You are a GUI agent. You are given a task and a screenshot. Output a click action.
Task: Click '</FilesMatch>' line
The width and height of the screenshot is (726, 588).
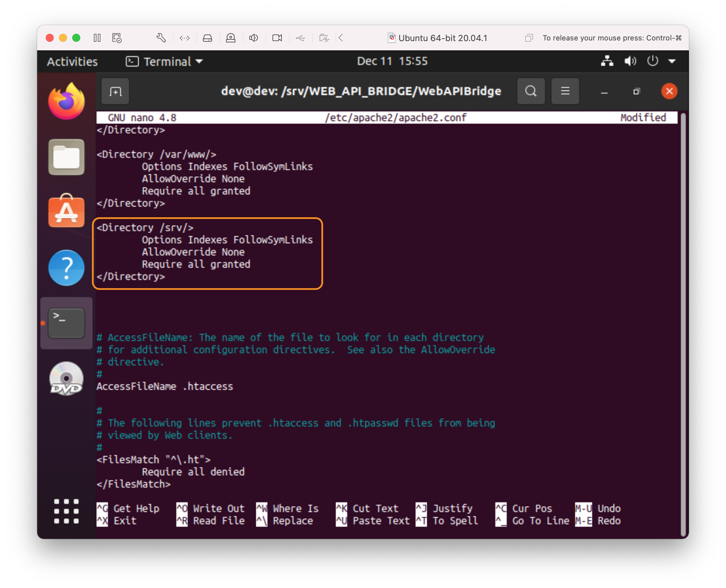134,484
